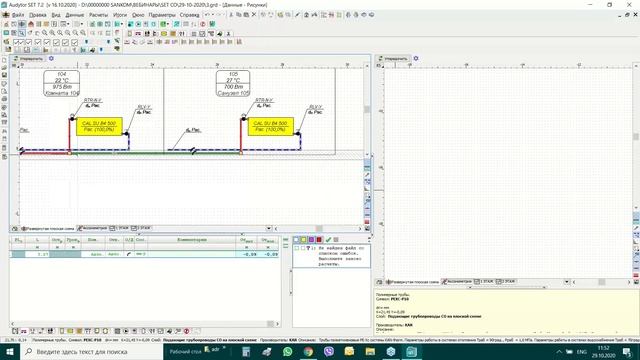Open the Правка menu

click(x=38, y=15)
